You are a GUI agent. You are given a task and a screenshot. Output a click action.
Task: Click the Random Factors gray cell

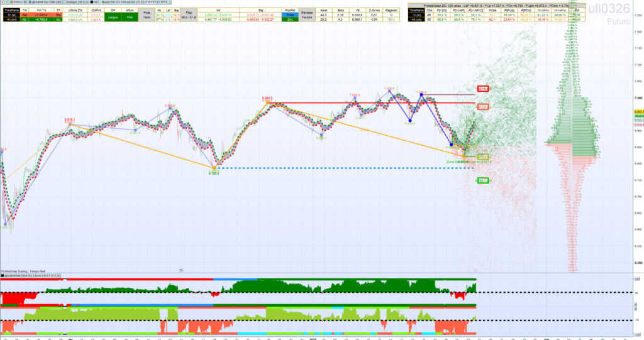point(307,15)
